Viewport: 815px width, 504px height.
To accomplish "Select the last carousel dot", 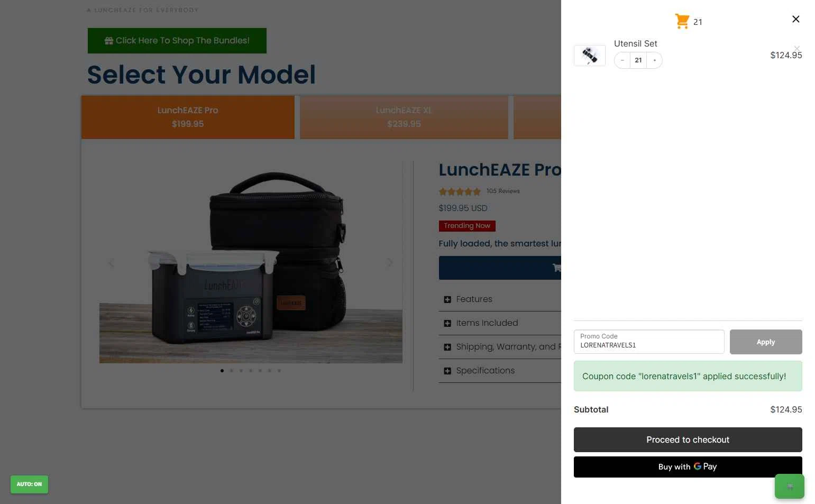I will click(279, 371).
